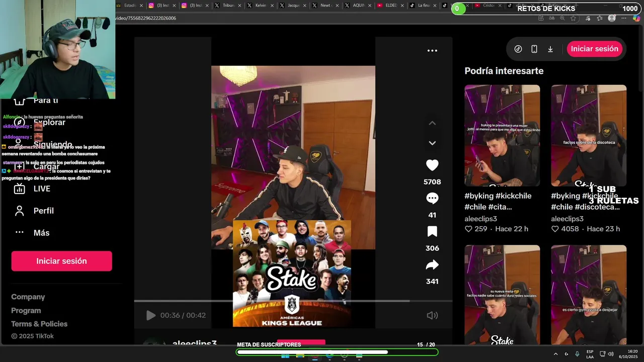This screenshot has width=644, height=362.
Task: Play the paused TikTok video
Action: [150, 315]
